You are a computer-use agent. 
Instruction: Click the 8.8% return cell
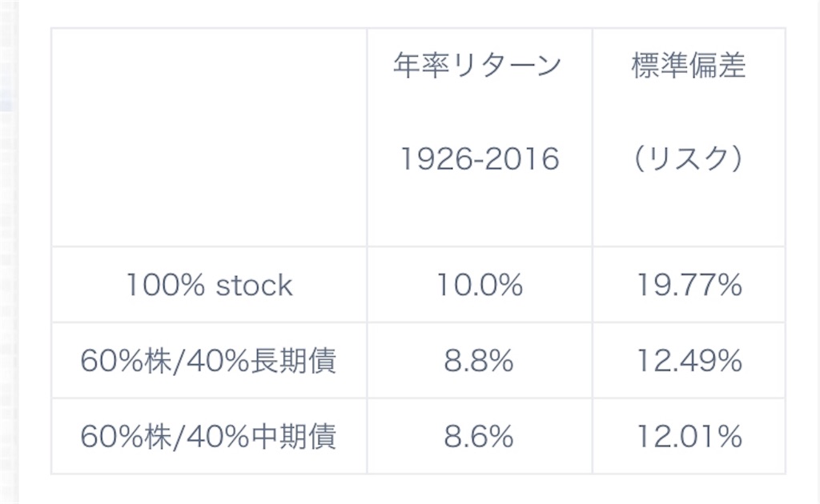(479, 361)
